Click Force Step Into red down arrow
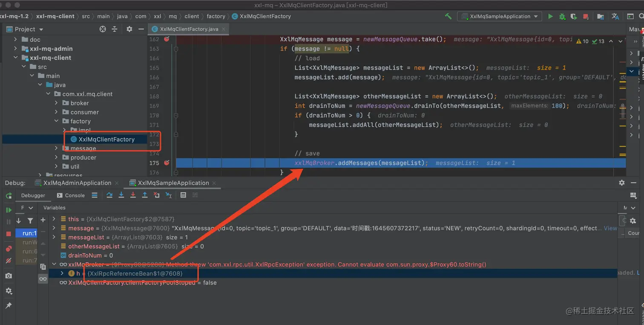 [x=133, y=195]
